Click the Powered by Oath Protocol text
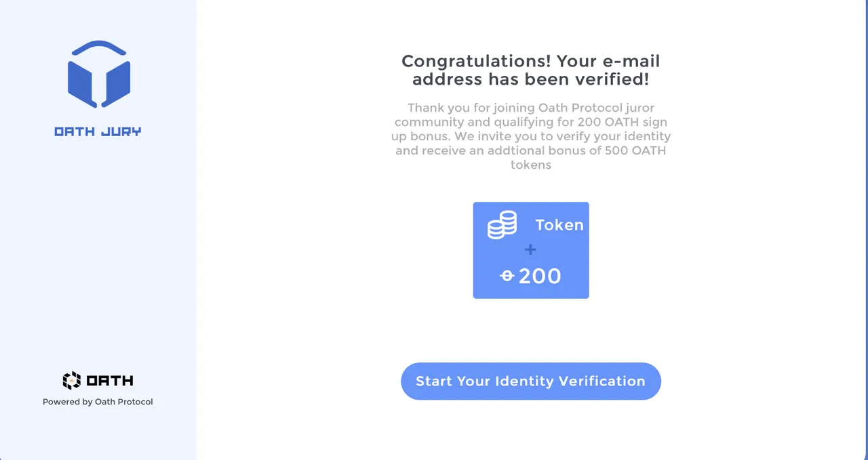This screenshot has width=868, height=460. pos(98,402)
